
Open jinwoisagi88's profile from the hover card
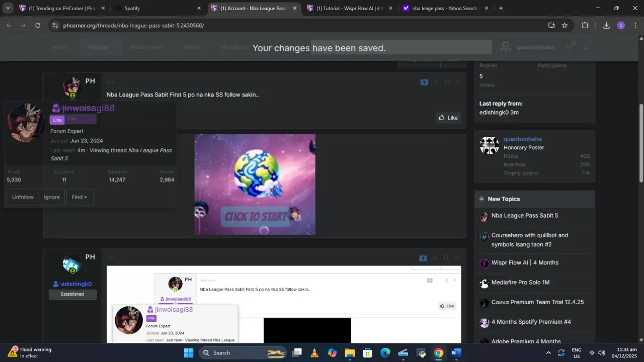pyautogui.click(x=89, y=108)
